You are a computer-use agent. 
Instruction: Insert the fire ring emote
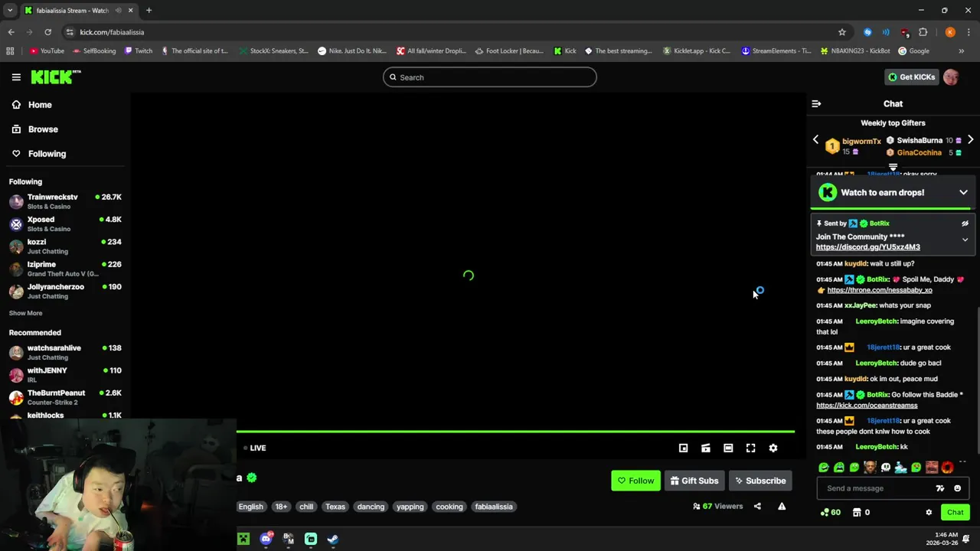947,468
